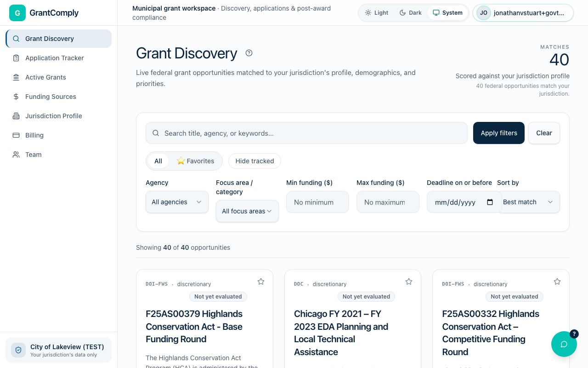Expand the All focus areas dropdown
The height and width of the screenshot is (368, 588).
[247, 211]
